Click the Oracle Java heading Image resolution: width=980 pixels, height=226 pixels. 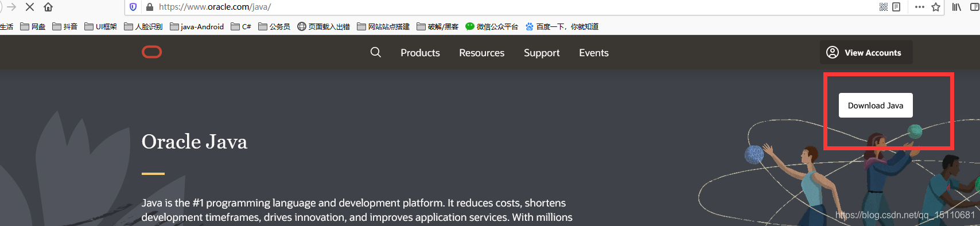(195, 142)
